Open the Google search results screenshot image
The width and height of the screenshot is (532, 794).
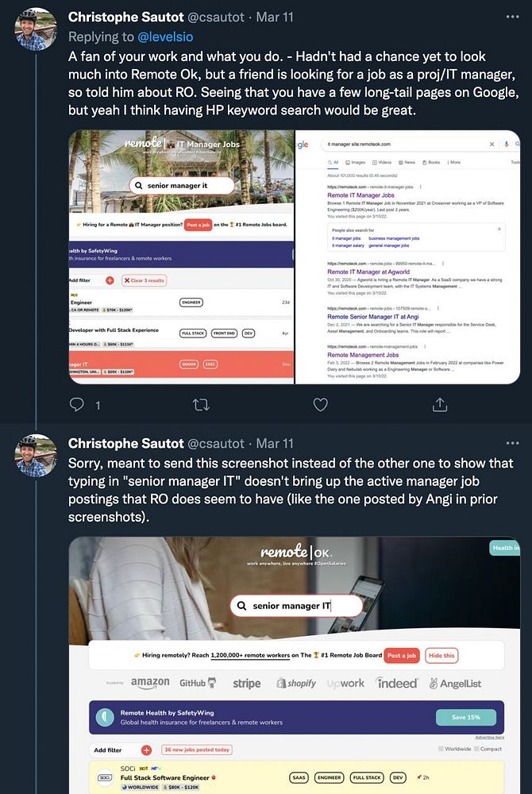point(407,256)
